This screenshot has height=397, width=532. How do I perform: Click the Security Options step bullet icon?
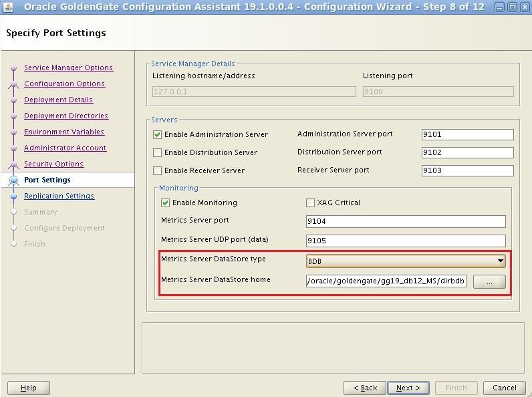(x=13, y=164)
